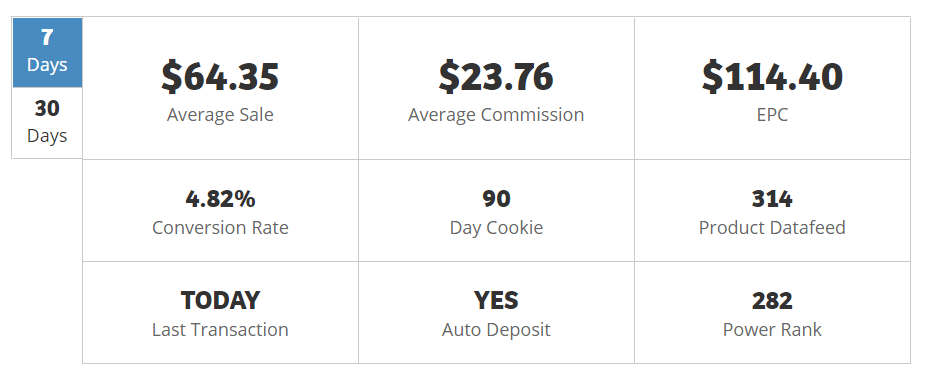Open the Product Datafeed label
The width and height of the screenshot is (926, 373).
[772, 228]
